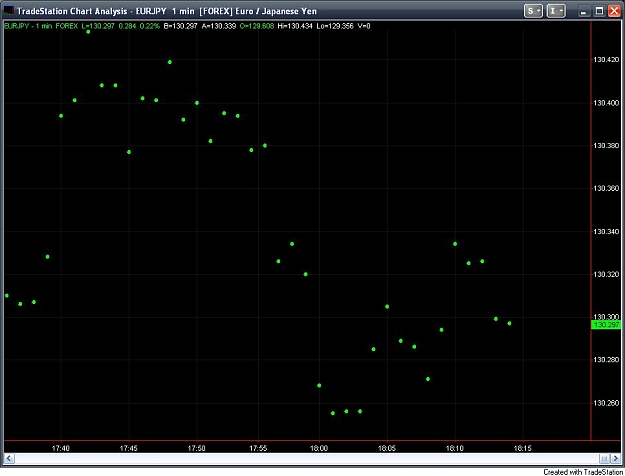Click the 18:00 time axis label

tap(319, 448)
